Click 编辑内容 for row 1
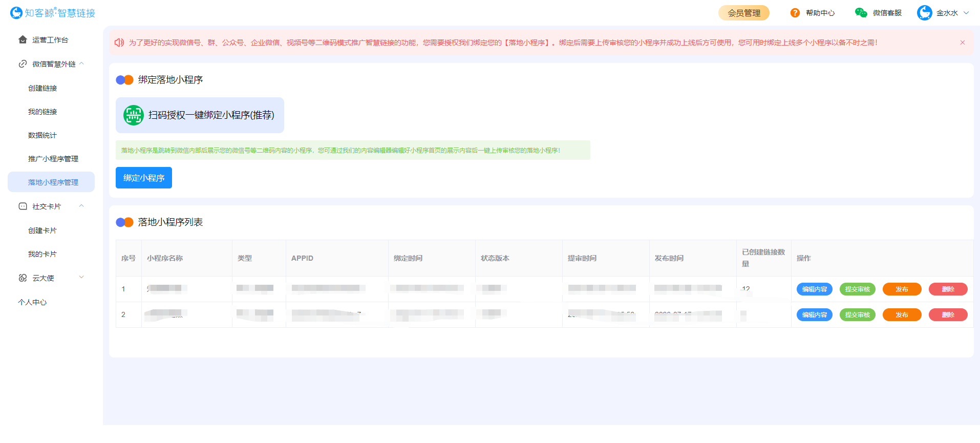Image resolution: width=980 pixels, height=443 pixels. pos(814,289)
